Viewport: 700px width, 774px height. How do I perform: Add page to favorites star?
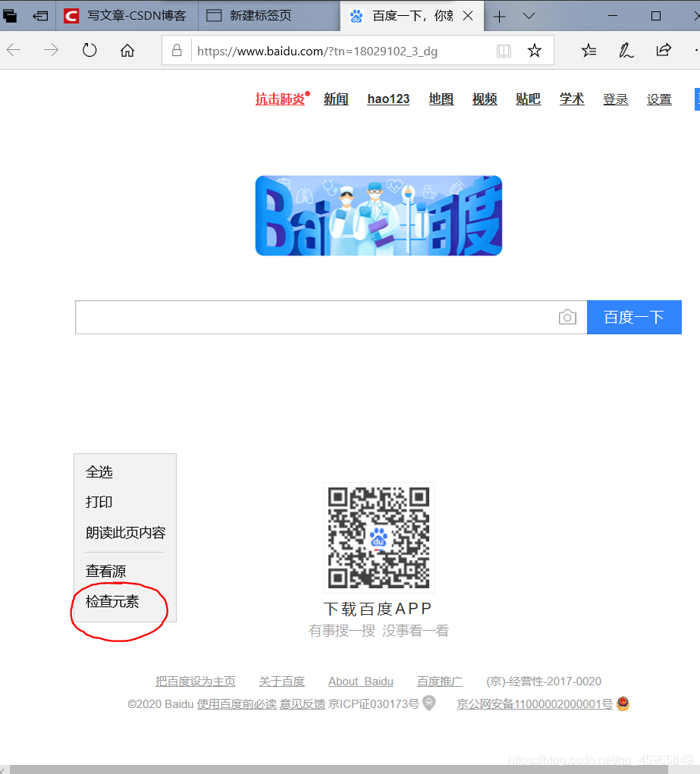535,50
